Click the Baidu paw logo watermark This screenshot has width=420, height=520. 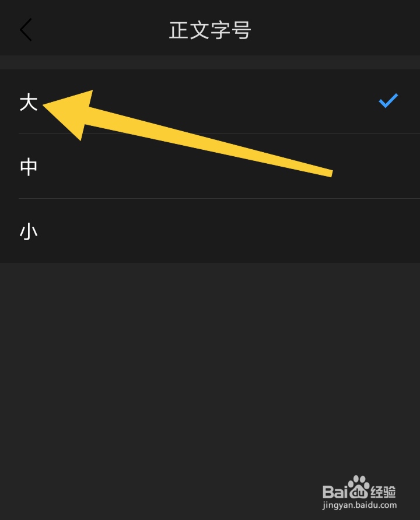358,487
